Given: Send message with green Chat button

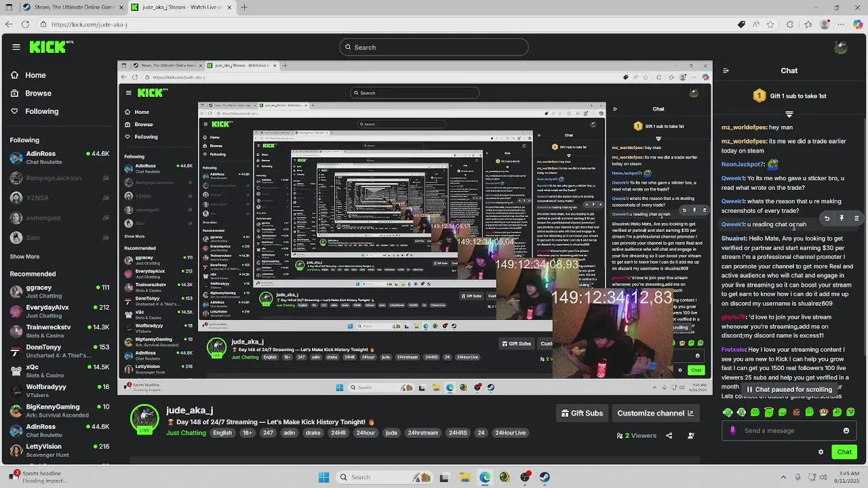Looking at the screenshot, I should pos(844,452).
